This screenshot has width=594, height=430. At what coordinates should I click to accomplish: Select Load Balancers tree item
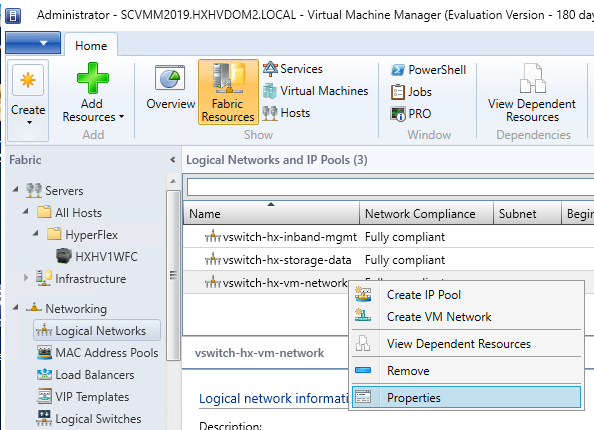[86, 375]
